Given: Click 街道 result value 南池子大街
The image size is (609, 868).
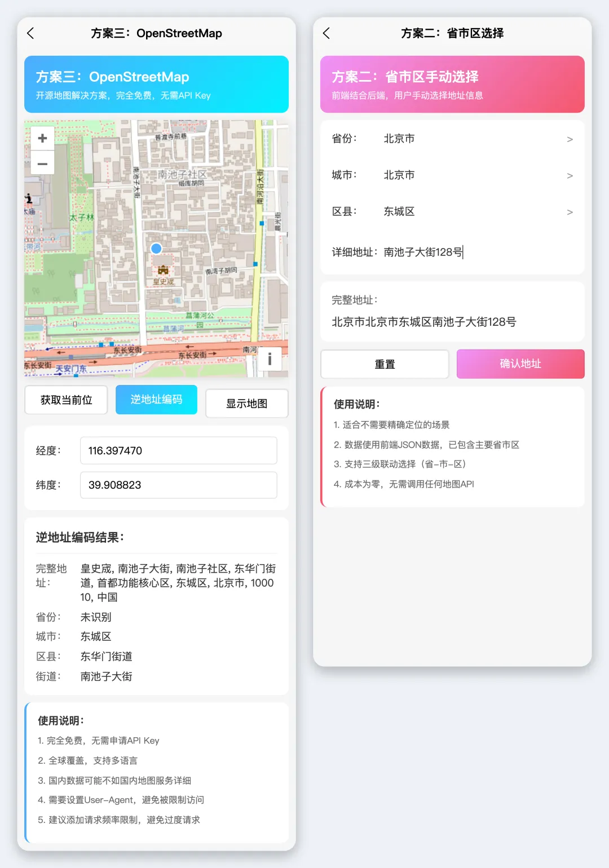Looking at the screenshot, I should [x=107, y=676].
